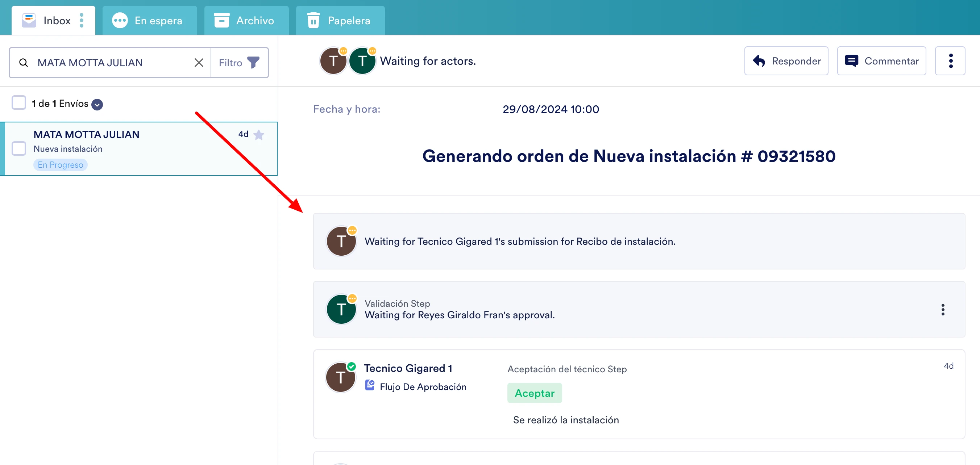
Task: Open the three-dot menu next to Inbox
Action: tap(81, 20)
